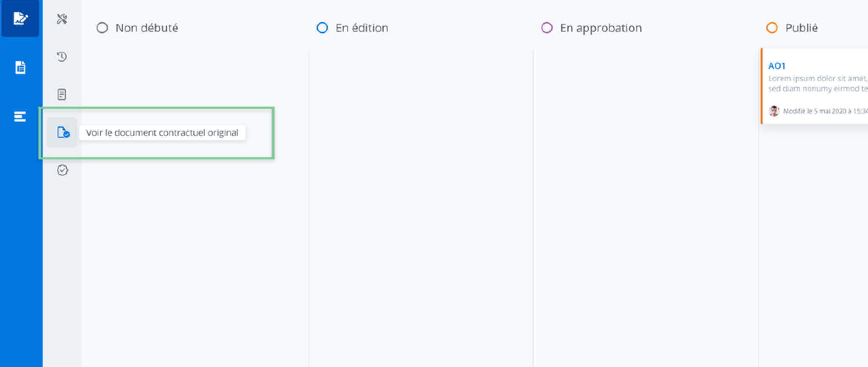Viewport: 868px width, 367px height.
Task: Click the Lorem ipsum description on AO1 card
Action: (817, 83)
